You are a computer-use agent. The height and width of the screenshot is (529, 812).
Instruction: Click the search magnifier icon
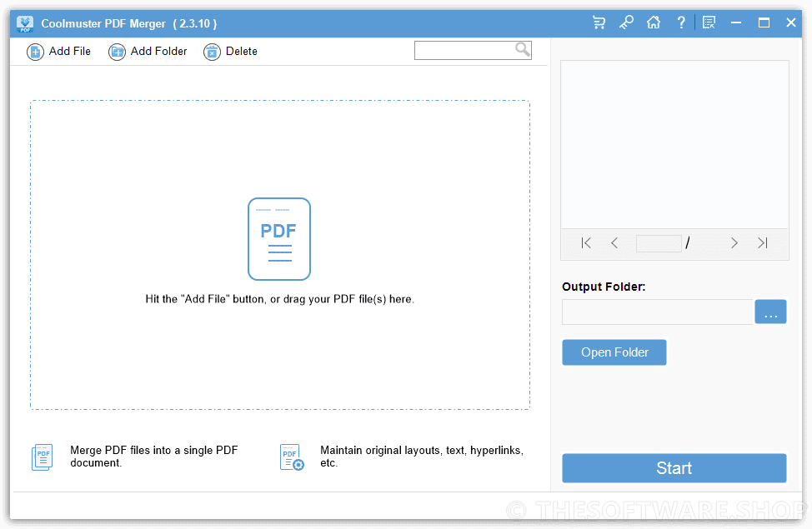523,50
